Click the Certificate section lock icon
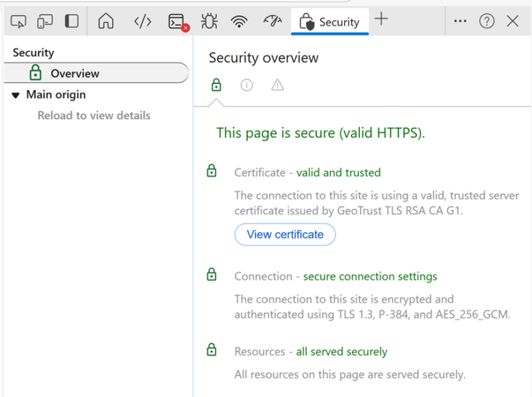This screenshot has width=532, height=397. [212, 170]
